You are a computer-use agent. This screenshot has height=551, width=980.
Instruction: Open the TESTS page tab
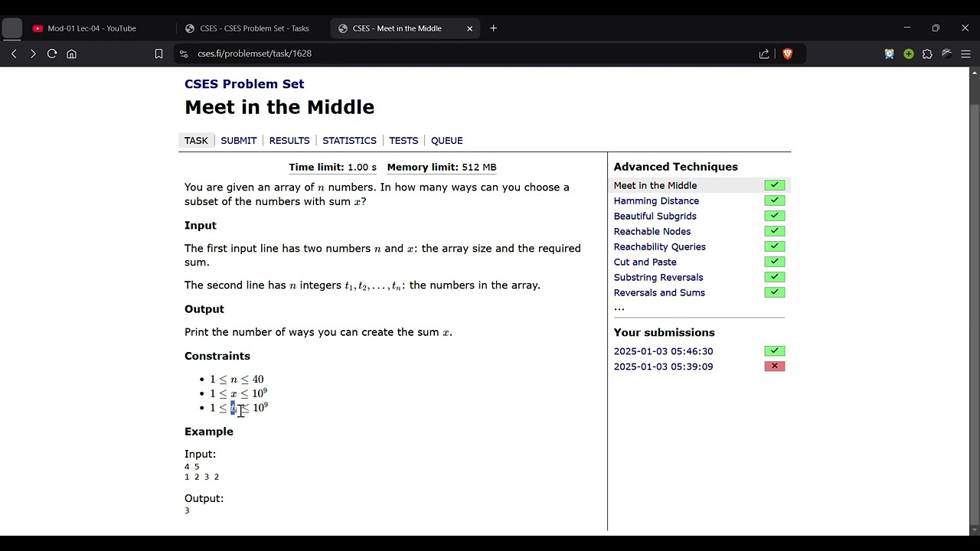tap(403, 141)
